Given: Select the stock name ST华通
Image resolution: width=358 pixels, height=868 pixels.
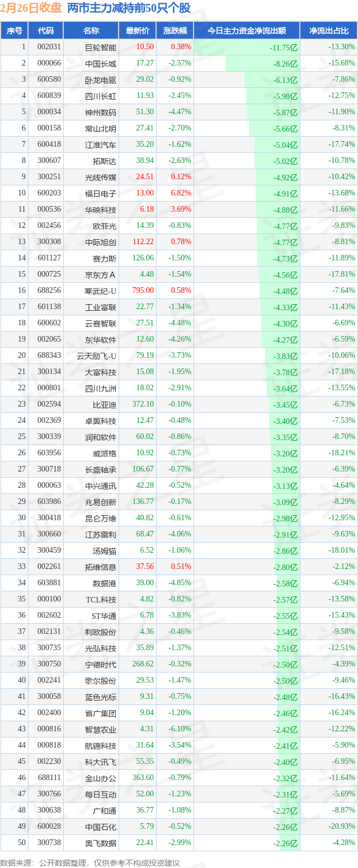Looking at the screenshot, I should 104,615.
